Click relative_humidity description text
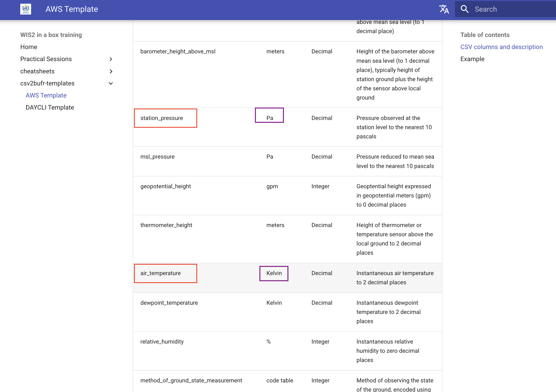The image size is (556, 392). click(388, 351)
